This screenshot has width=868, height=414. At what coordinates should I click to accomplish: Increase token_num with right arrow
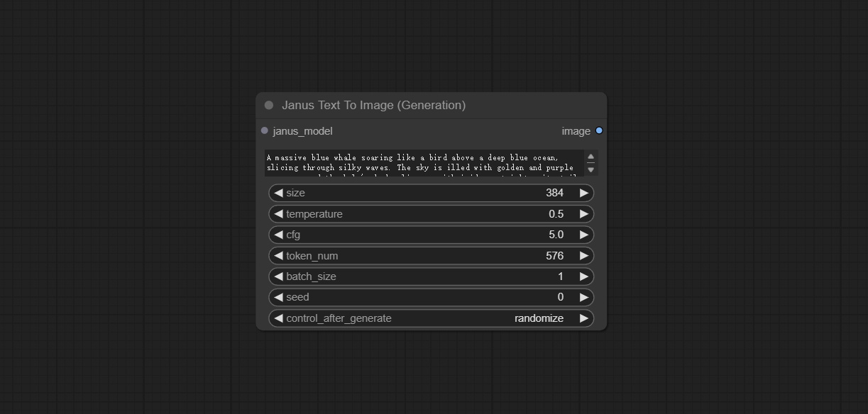coord(584,255)
